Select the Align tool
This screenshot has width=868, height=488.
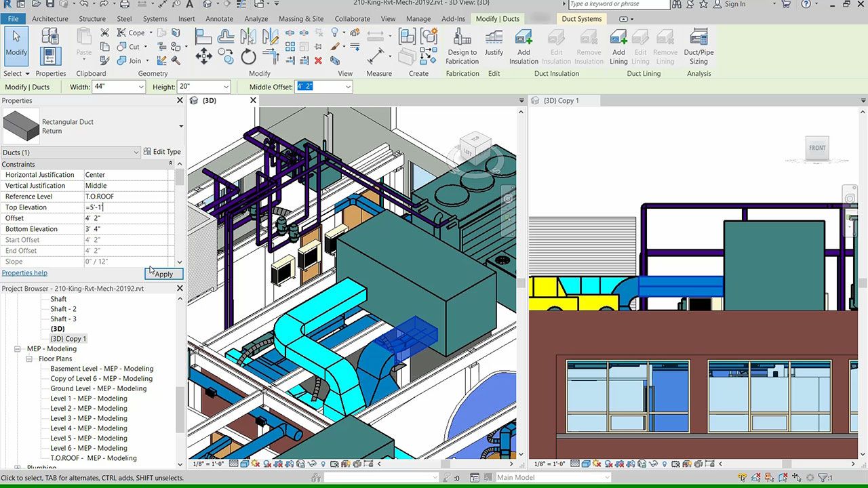coord(203,36)
